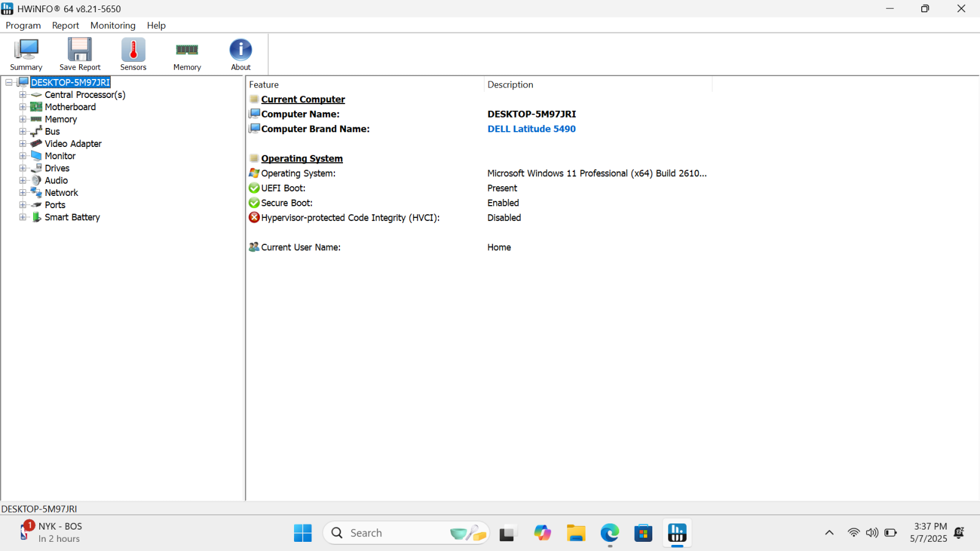This screenshot has height=551, width=980.
Task: Click HWiNFO icon in the taskbar
Action: coord(677,533)
